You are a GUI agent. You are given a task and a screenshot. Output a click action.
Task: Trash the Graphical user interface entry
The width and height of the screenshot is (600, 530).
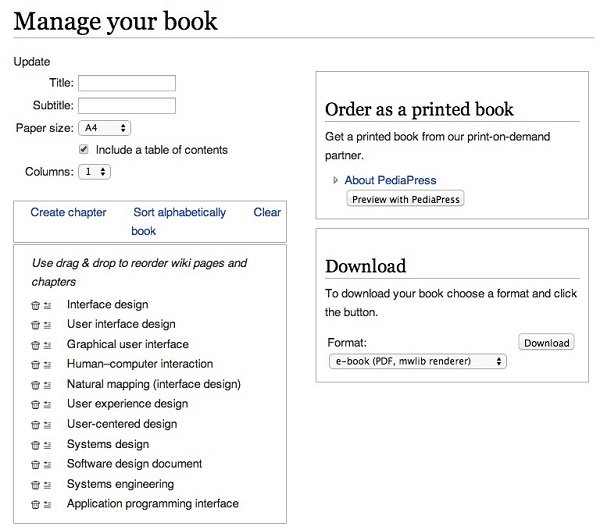point(35,345)
